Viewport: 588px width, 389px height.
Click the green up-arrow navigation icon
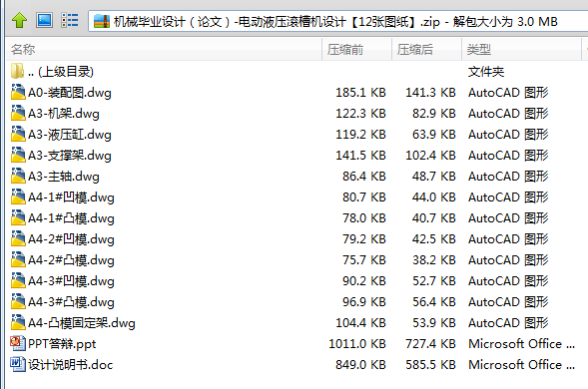(19, 20)
